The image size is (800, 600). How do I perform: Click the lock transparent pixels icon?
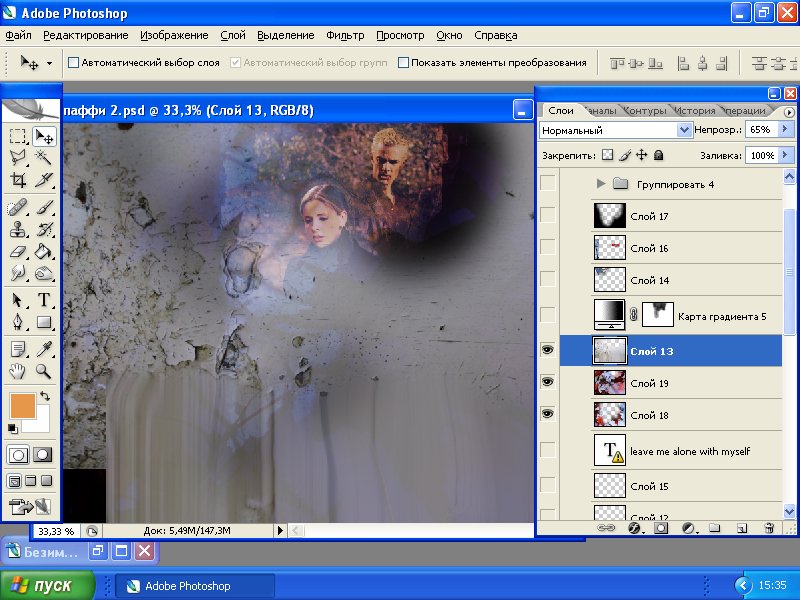pos(606,156)
